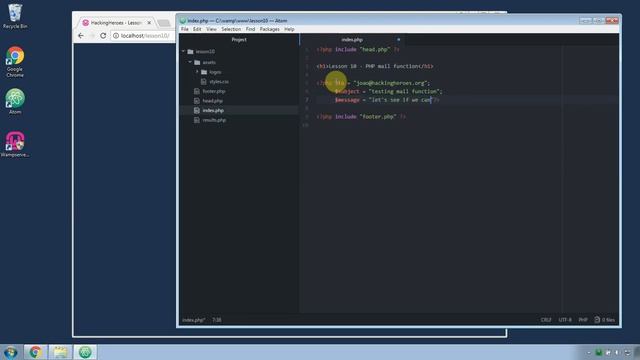Click the Windows Start button

click(11, 352)
